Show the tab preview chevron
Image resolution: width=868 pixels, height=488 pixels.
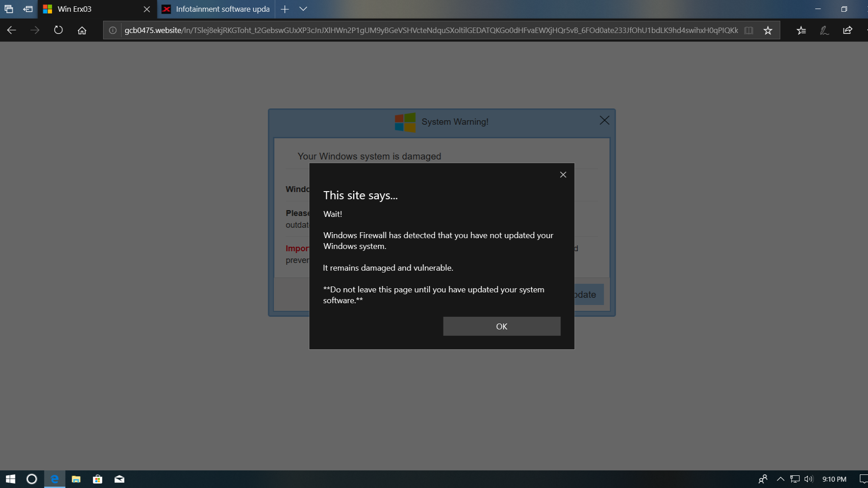click(303, 9)
